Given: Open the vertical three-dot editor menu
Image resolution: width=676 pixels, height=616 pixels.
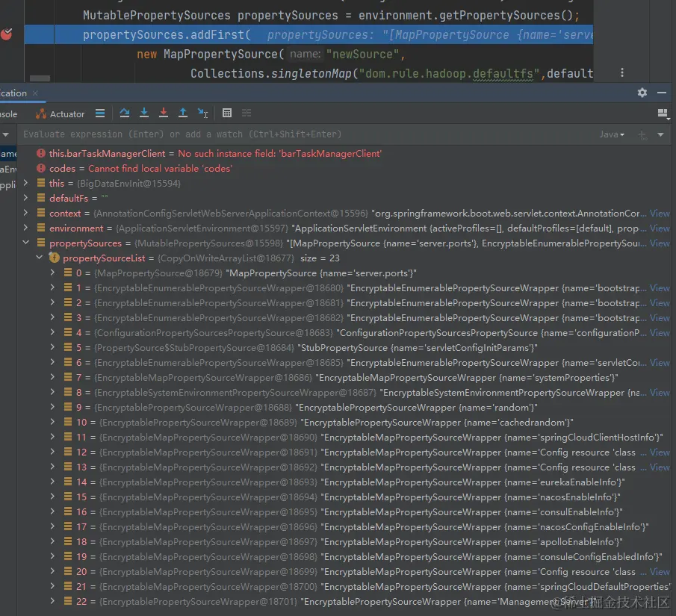Looking at the screenshot, I should click(x=621, y=72).
